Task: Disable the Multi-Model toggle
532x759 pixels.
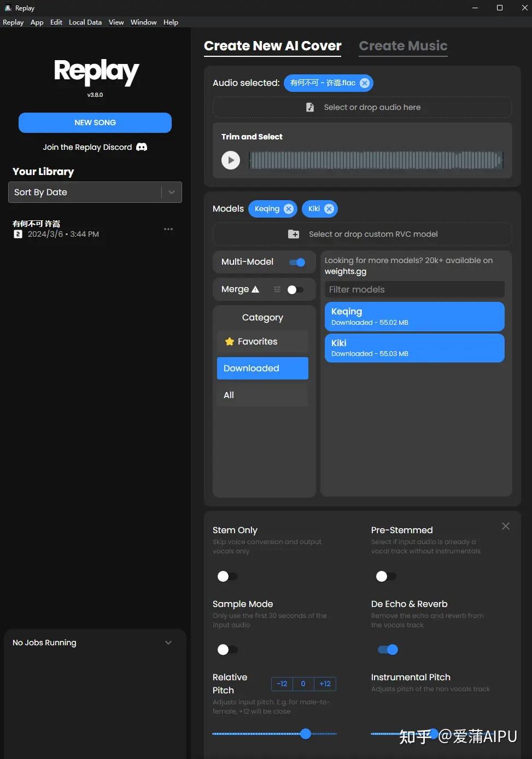Action: click(x=297, y=262)
